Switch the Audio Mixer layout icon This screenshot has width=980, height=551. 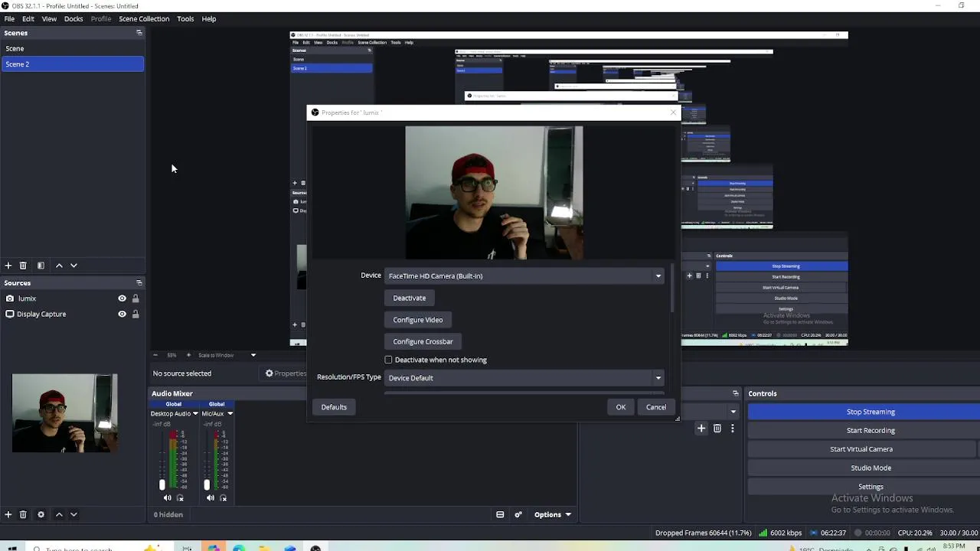500,515
